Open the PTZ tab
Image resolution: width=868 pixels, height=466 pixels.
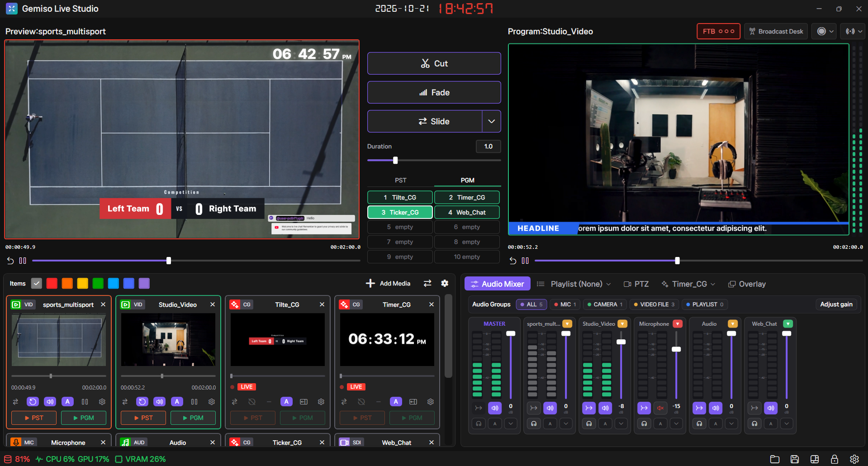(x=636, y=284)
